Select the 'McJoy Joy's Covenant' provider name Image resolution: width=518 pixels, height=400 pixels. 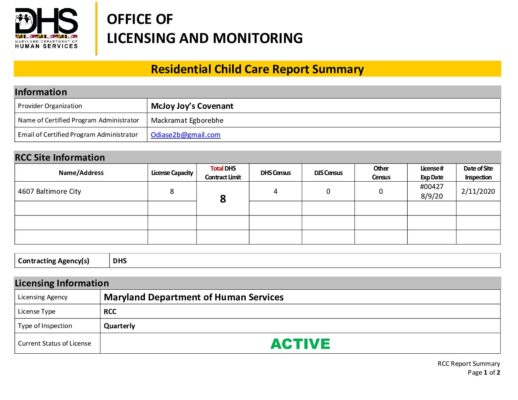[192, 106]
